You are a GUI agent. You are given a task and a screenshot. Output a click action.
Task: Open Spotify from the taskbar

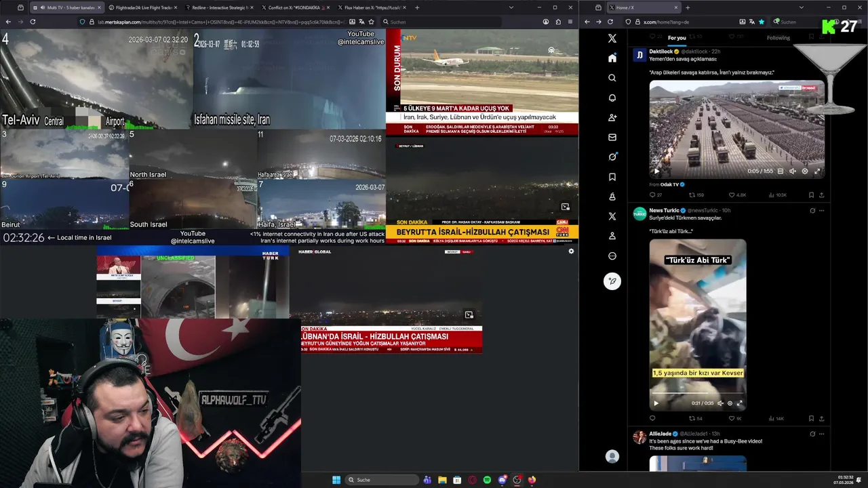[x=487, y=480]
